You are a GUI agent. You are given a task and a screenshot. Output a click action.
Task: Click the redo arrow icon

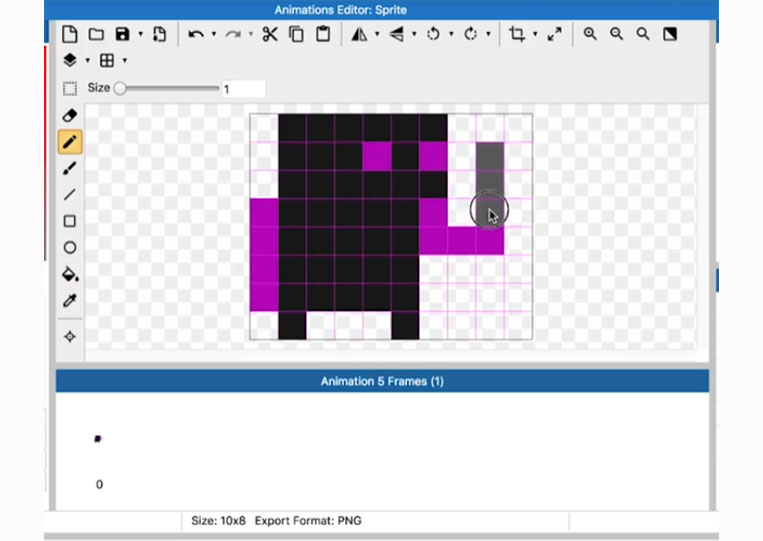[x=233, y=34]
